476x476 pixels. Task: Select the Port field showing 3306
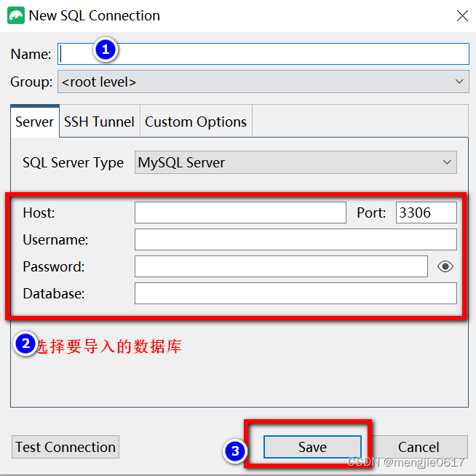click(427, 213)
